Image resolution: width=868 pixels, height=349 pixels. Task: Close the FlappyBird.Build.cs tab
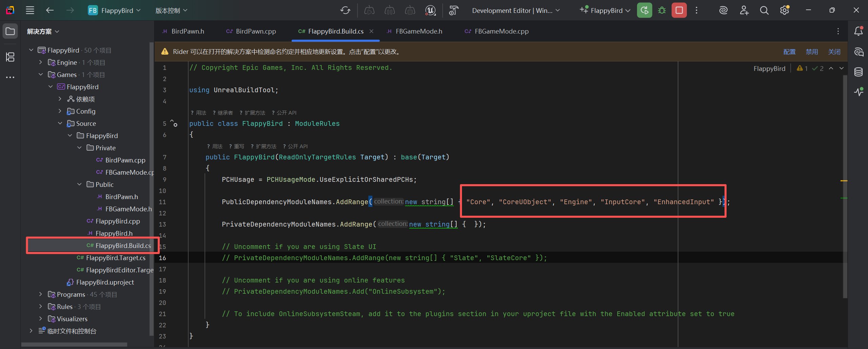click(x=371, y=31)
